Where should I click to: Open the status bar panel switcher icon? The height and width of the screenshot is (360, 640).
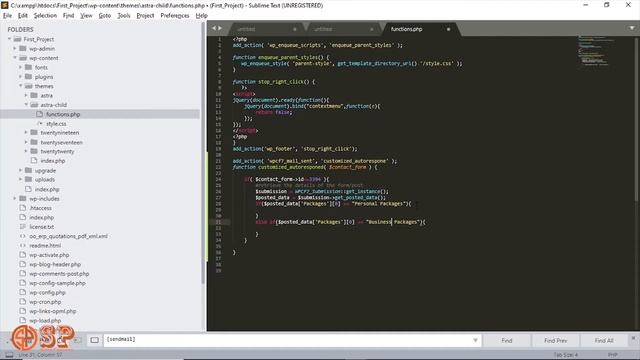pyautogui.click(x=9, y=355)
